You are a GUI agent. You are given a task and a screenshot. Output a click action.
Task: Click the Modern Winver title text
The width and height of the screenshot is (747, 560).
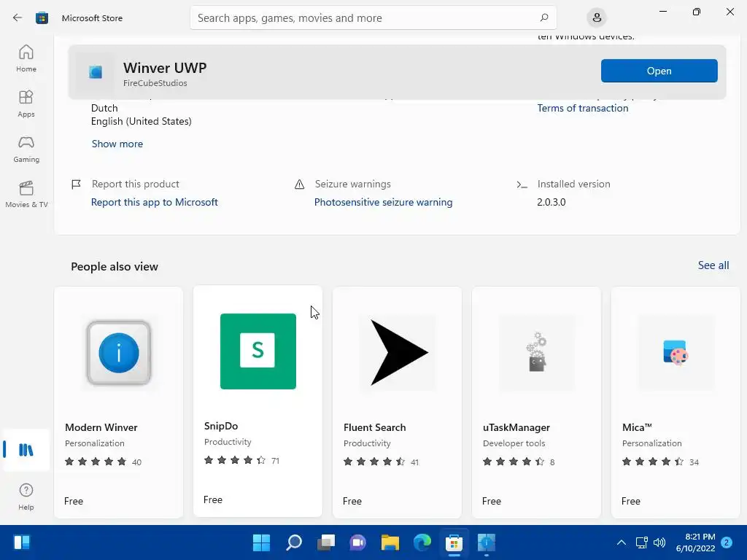(x=101, y=427)
